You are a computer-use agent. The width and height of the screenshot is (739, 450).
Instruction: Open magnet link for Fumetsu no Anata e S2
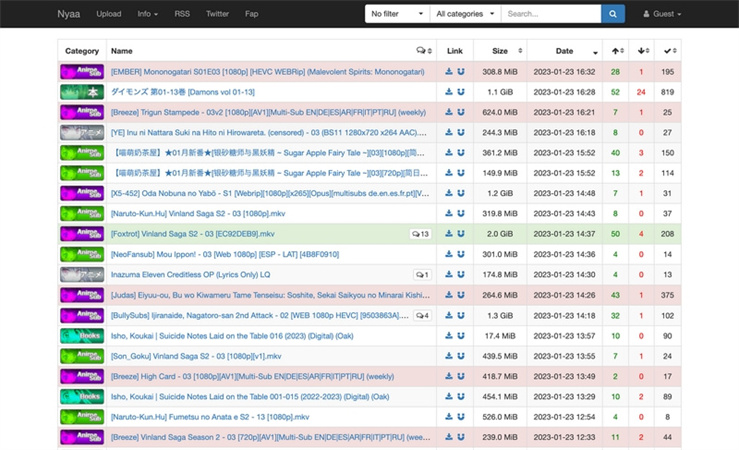pos(461,417)
